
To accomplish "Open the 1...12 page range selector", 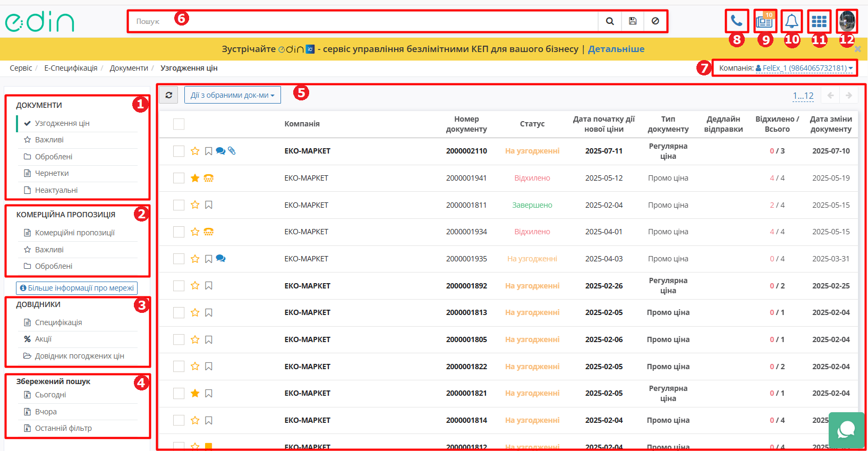I will tap(803, 96).
